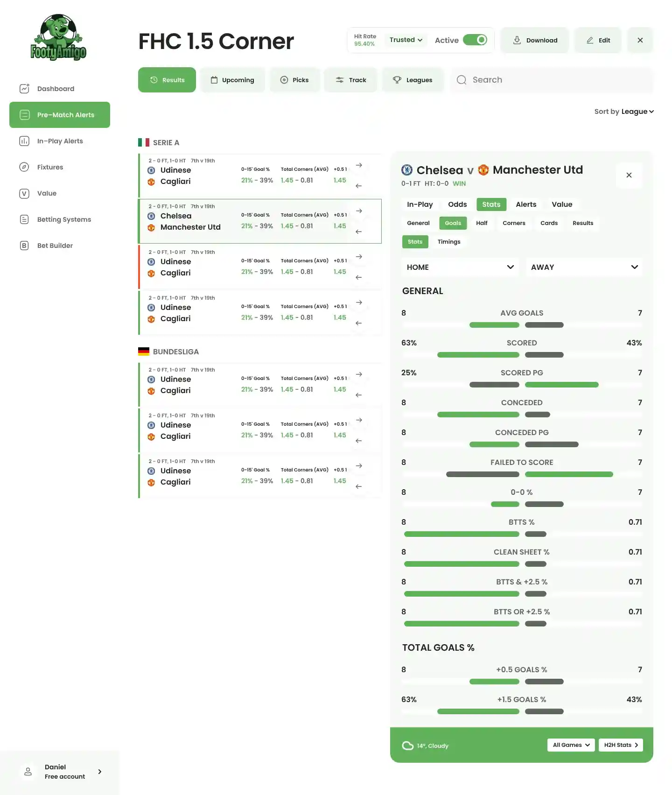
Task: Open the All Games dropdown
Action: (x=571, y=745)
